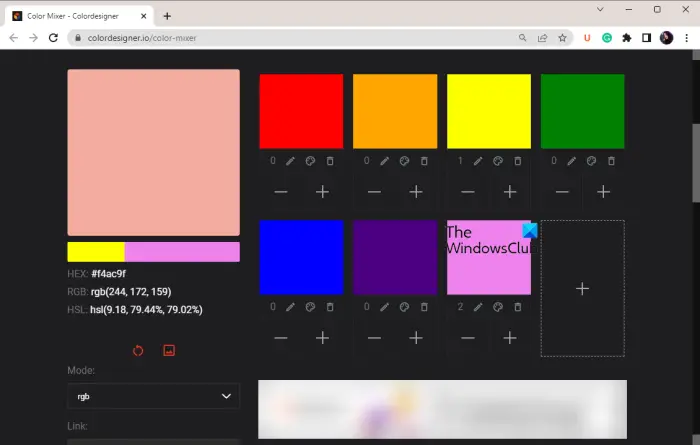Click the large mixed result color swatch

[x=154, y=152]
